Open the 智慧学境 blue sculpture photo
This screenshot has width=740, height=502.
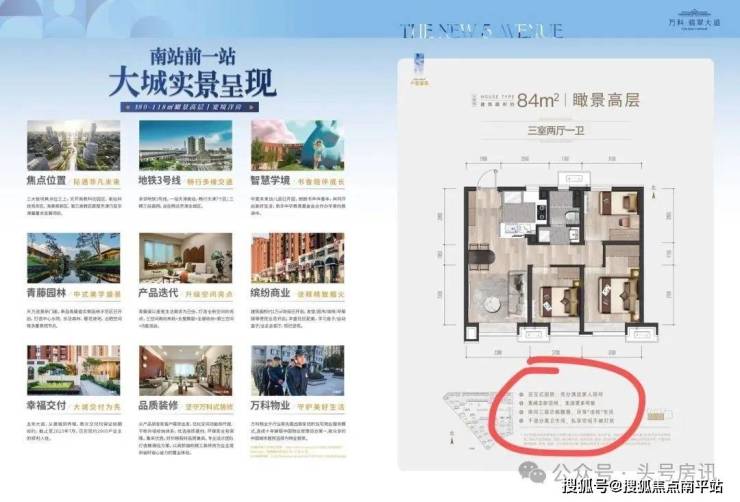tap(298, 145)
